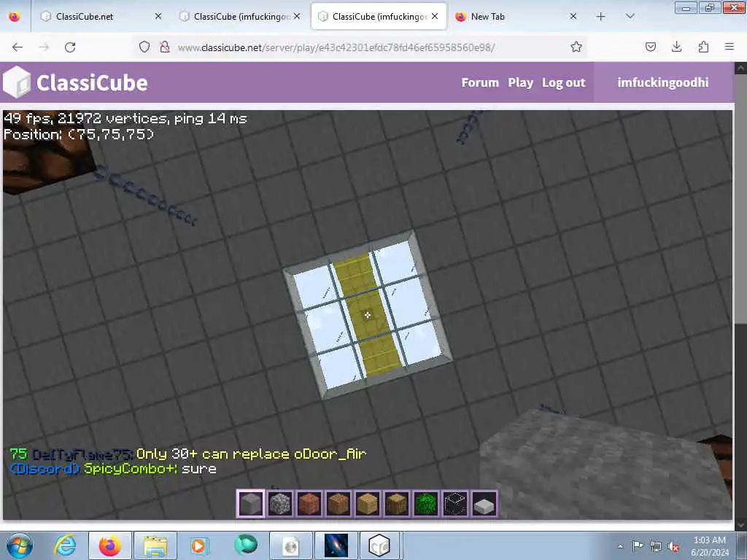The height and width of the screenshot is (560, 747).
Task: Open the network tray icon
Action: [x=656, y=547]
